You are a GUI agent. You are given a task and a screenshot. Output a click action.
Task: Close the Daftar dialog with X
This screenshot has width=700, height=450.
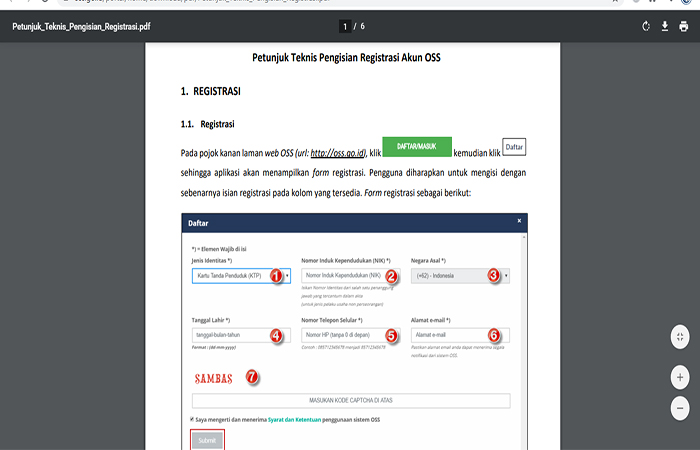coord(519,220)
